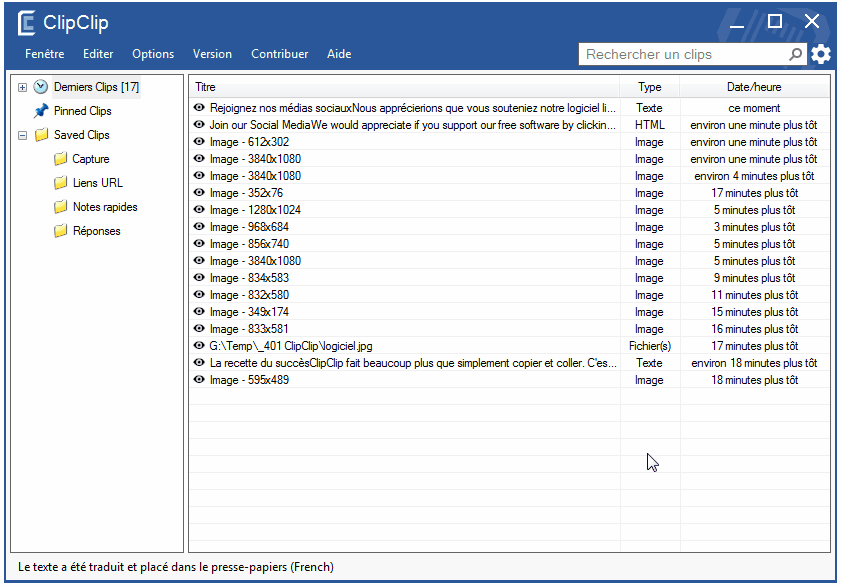Click the folder icon beside Capture

click(x=60, y=159)
